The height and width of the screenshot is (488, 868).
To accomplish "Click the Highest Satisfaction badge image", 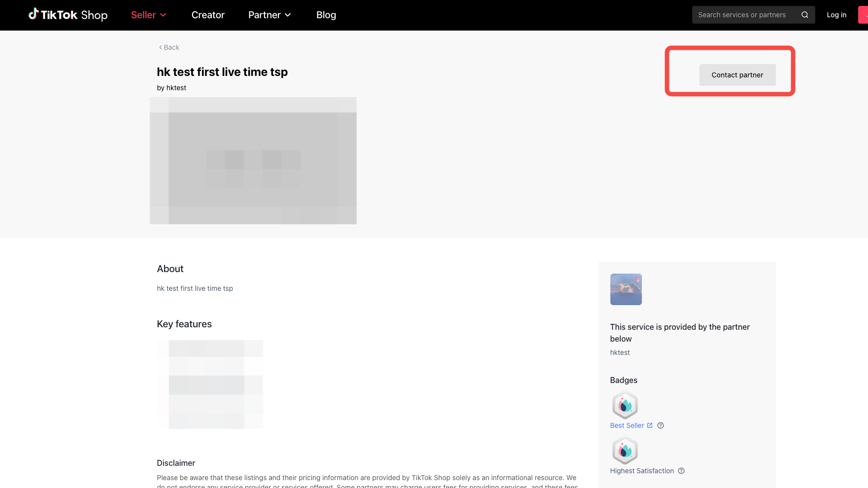I will [625, 451].
